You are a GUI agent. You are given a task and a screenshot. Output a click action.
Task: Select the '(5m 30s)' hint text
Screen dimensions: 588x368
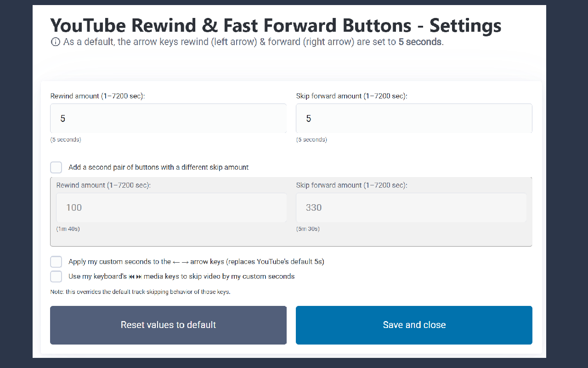[x=308, y=229]
